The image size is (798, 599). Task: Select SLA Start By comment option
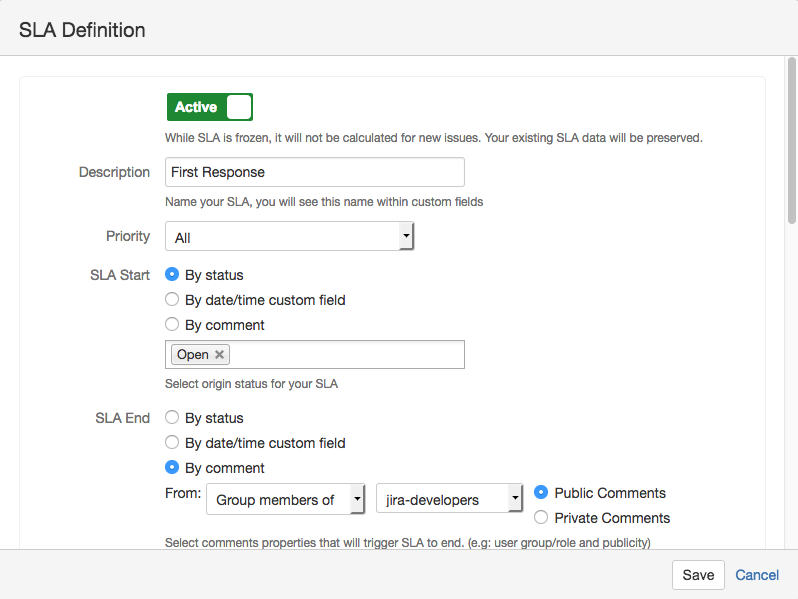point(172,325)
